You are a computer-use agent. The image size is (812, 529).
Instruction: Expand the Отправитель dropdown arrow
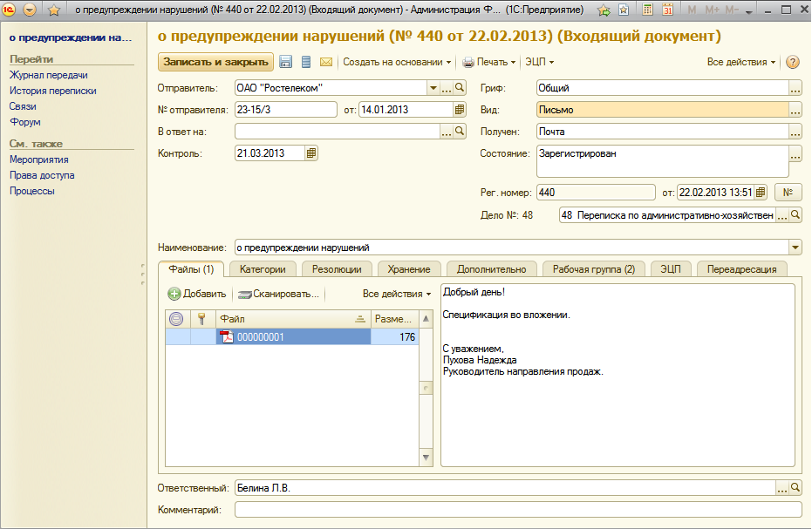tap(433, 88)
